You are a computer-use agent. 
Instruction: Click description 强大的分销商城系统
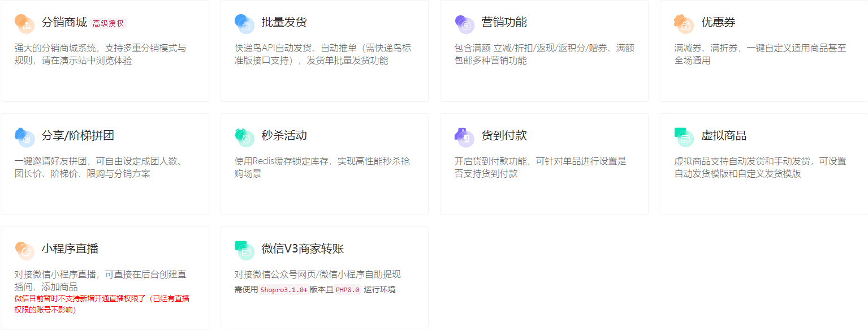100,54
